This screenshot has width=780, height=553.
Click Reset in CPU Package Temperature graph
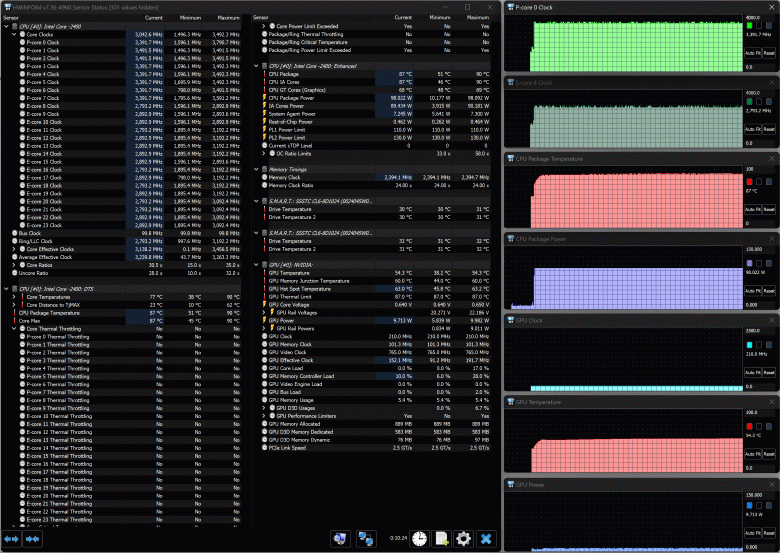coord(769,209)
